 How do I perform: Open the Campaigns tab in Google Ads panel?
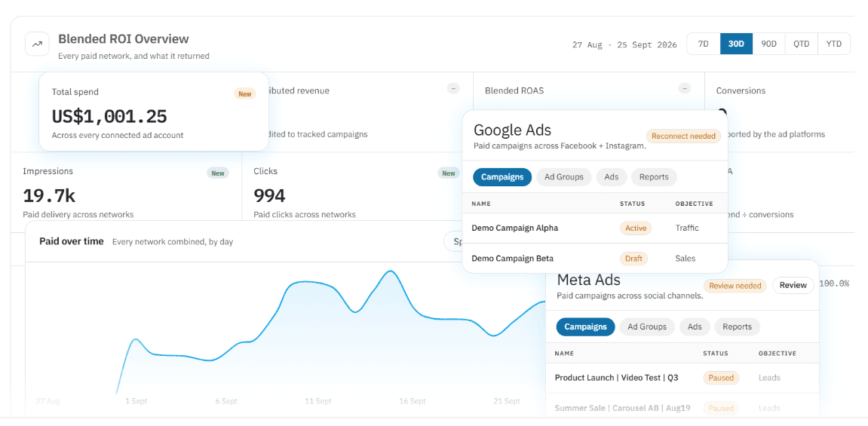click(x=502, y=177)
